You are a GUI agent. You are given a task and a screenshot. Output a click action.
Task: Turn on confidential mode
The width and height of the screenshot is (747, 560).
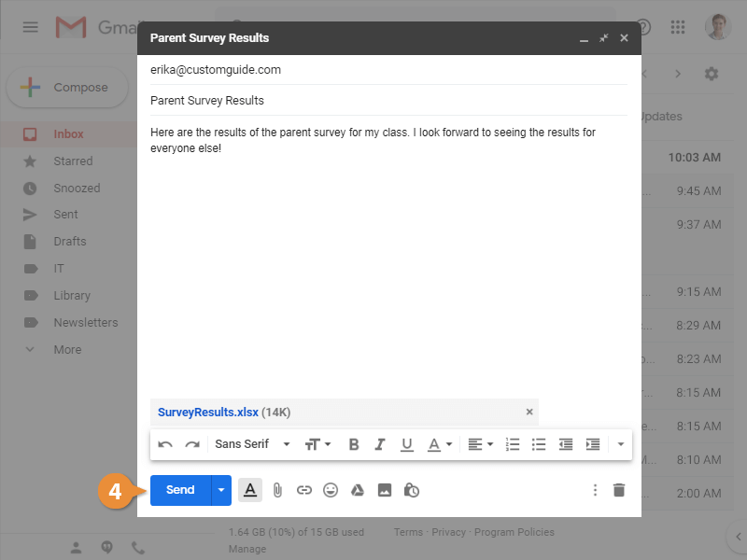[411, 489]
